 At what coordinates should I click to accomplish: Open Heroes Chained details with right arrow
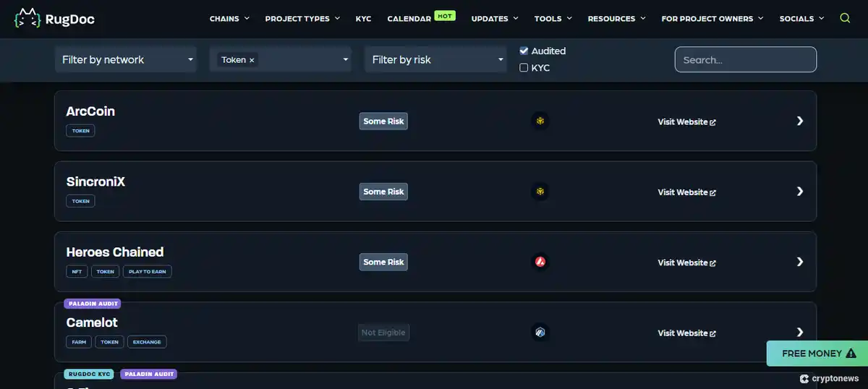(x=799, y=262)
